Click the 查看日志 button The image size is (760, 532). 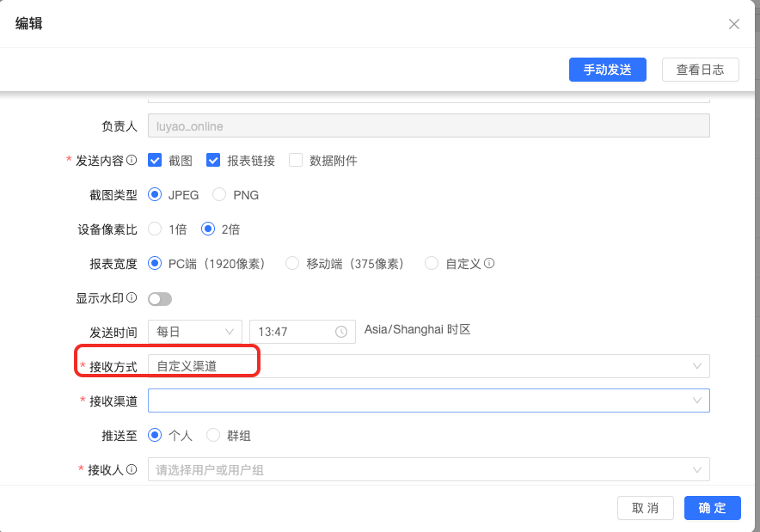click(x=700, y=70)
